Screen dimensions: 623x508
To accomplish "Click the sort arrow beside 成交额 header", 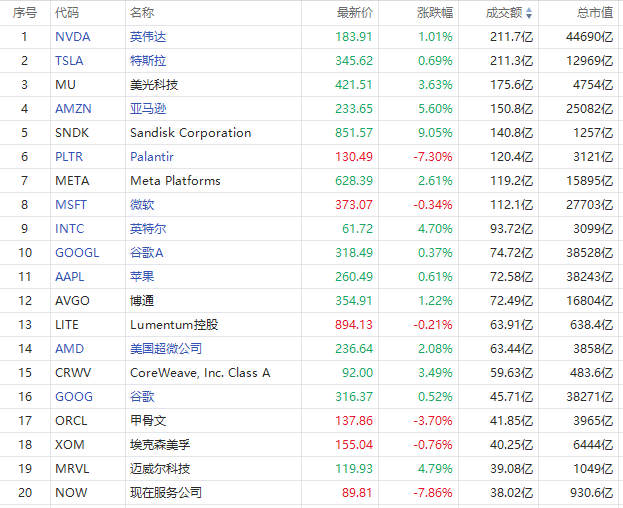I will coord(530,13).
